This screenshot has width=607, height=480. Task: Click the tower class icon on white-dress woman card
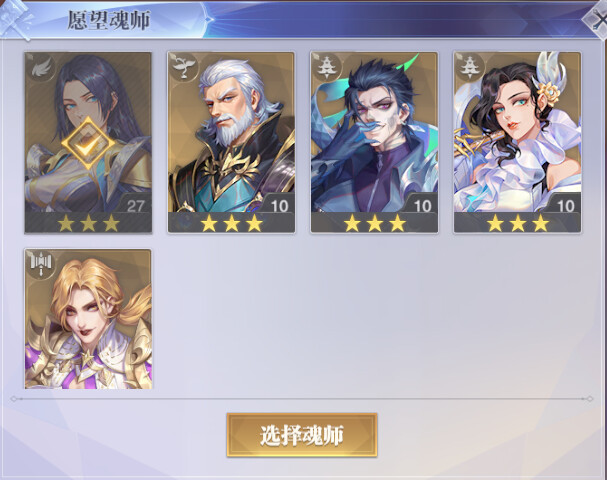[x=470, y=67]
